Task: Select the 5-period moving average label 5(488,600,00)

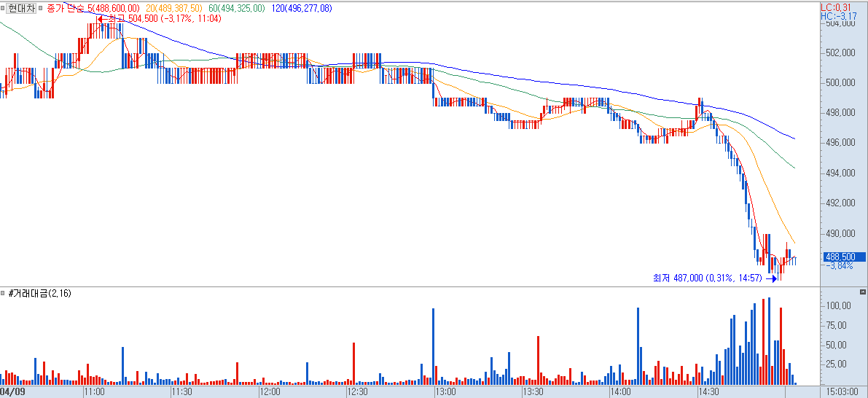Action: point(114,9)
